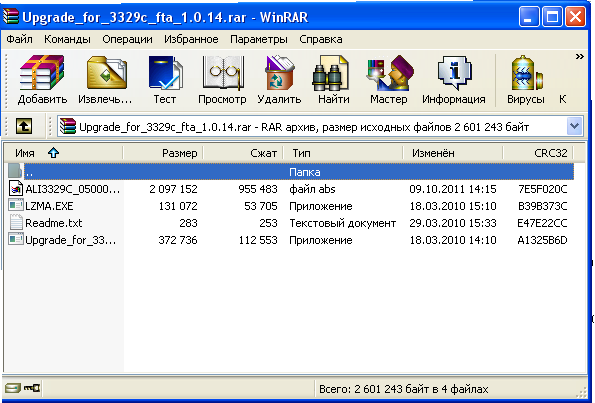Viewport: 595px width, 403px height.
Task: Select the Readme.txt file name
Action: [x=54, y=223]
